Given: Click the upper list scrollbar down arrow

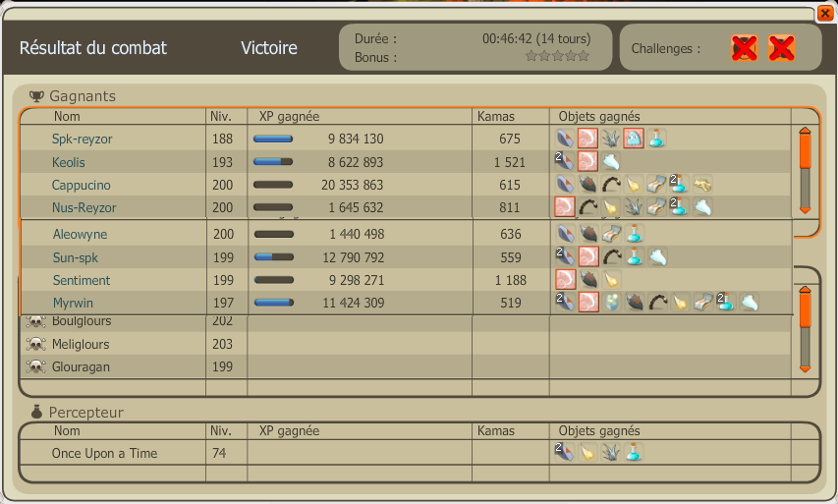Looking at the screenshot, I should click(x=805, y=210).
